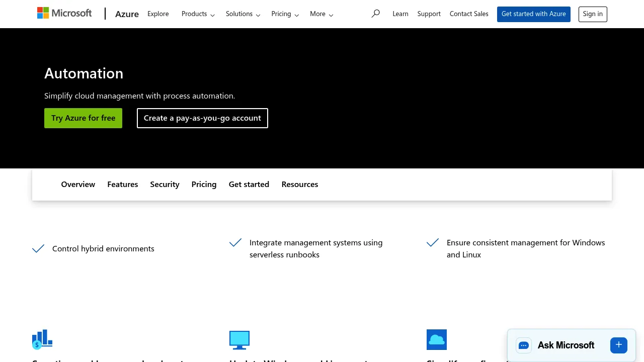Screen dimensions: 644x362
Task: Jump to the Security section tab
Action: point(165,185)
